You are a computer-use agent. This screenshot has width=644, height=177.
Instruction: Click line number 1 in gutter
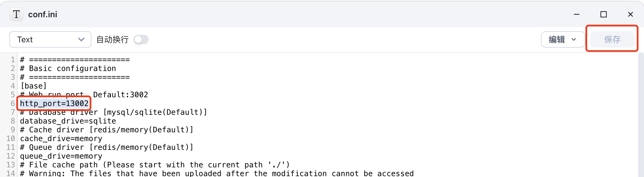(x=13, y=60)
